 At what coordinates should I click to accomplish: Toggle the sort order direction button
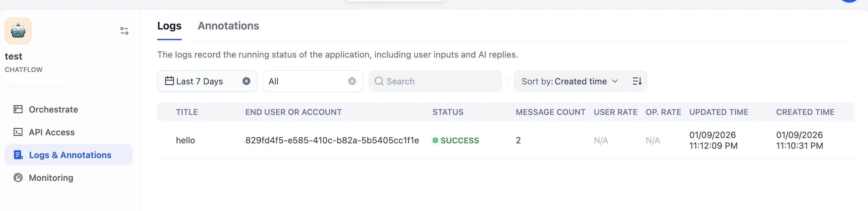click(637, 81)
